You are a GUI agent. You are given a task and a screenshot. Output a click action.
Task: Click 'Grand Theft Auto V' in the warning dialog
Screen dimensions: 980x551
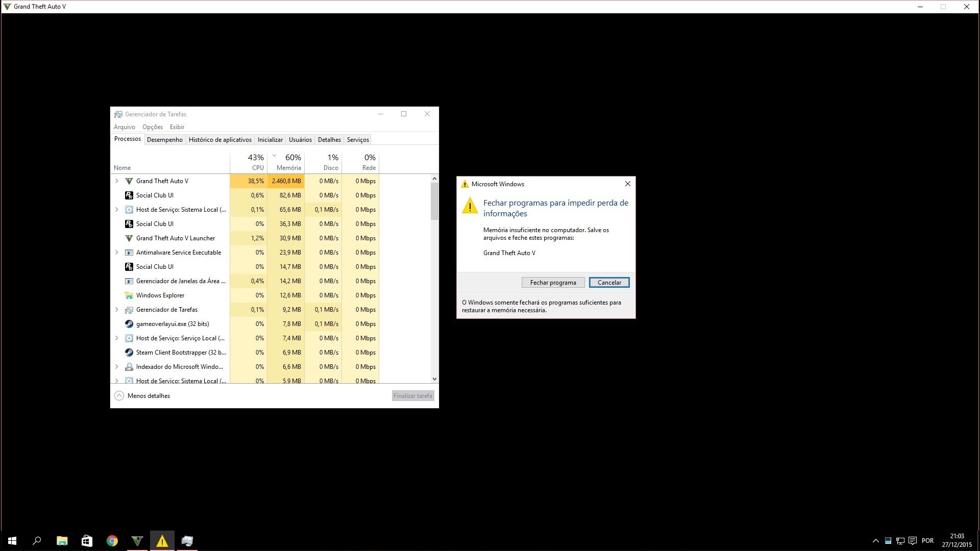(509, 253)
